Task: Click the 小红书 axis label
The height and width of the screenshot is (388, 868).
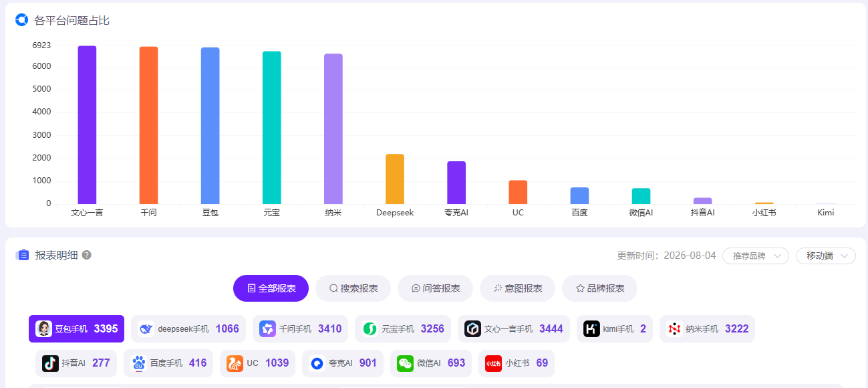Action: [x=764, y=213]
